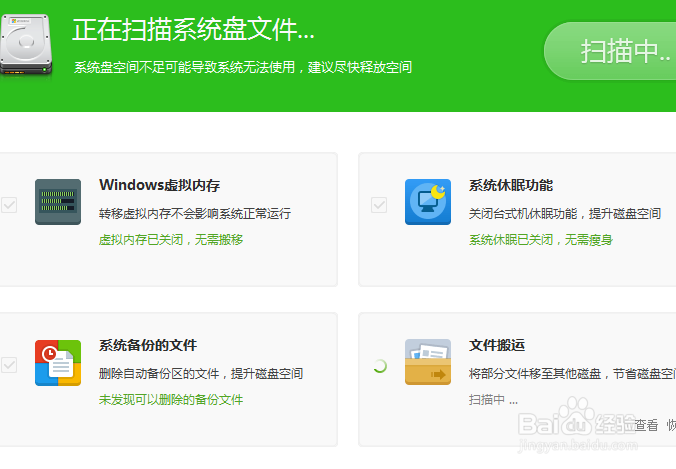Click the 虚拟内存已关闭，无需搬移 status text
Image resolution: width=676 pixels, height=469 pixels.
pyautogui.click(x=171, y=240)
